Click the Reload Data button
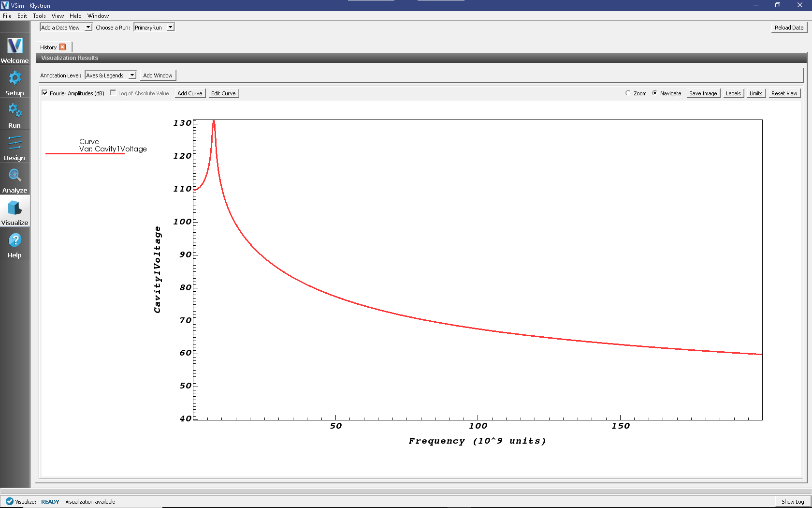 click(789, 28)
